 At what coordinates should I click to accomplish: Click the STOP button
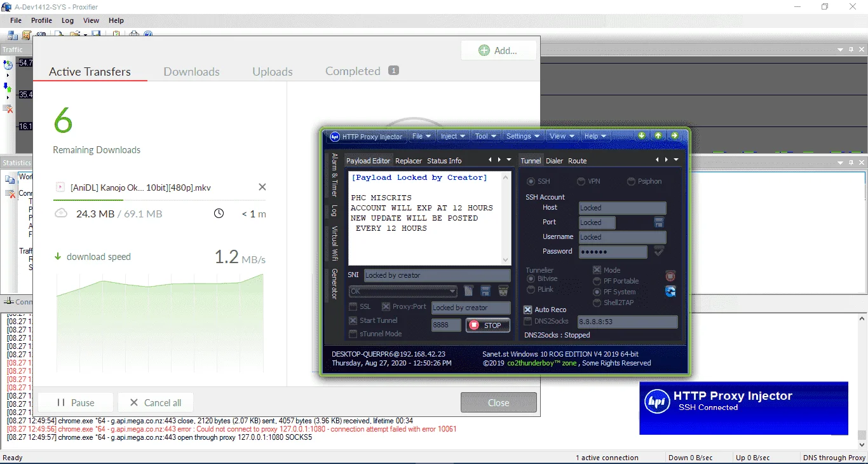pyautogui.click(x=488, y=325)
